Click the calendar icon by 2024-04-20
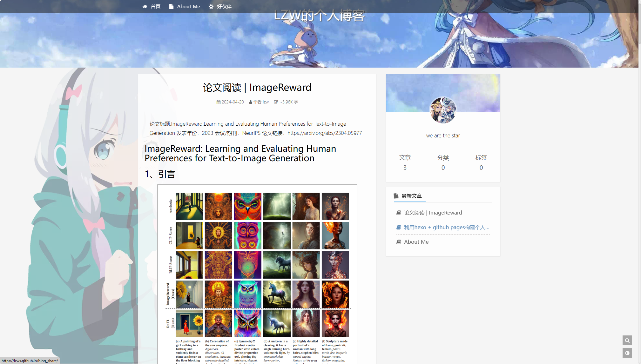Viewport: 641px width, 364px height. [x=219, y=102]
